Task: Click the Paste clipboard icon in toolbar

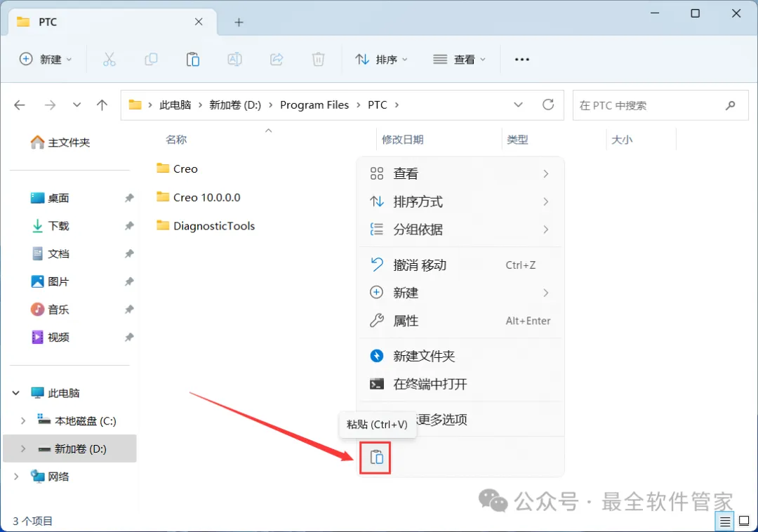Action: tap(193, 60)
